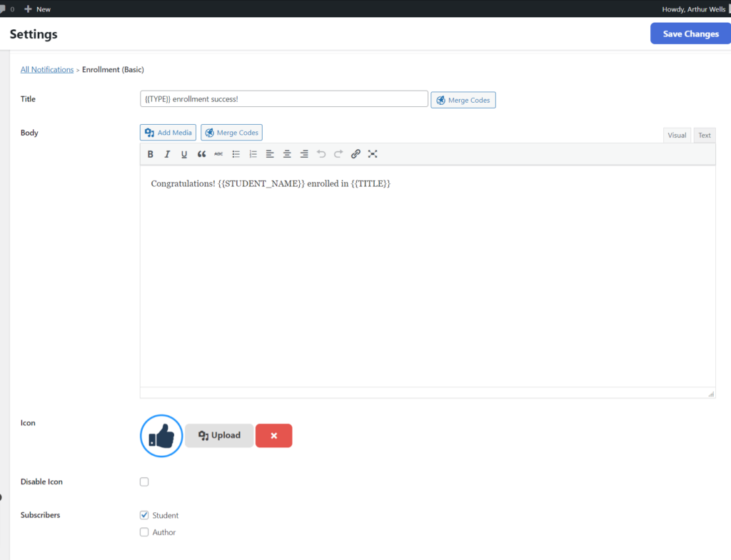
Task: Uncheck the Student subscriber checkbox
Action: (x=144, y=515)
